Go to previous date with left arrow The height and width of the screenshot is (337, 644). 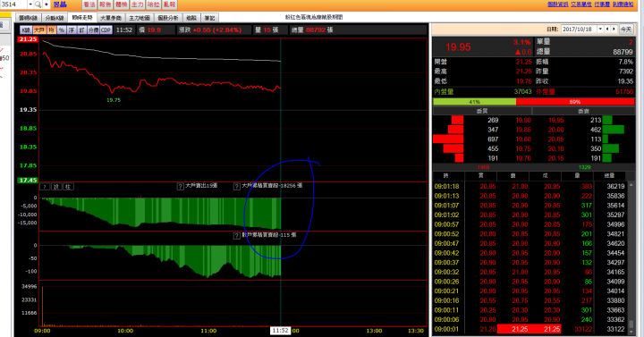click(x=607, y=29)
